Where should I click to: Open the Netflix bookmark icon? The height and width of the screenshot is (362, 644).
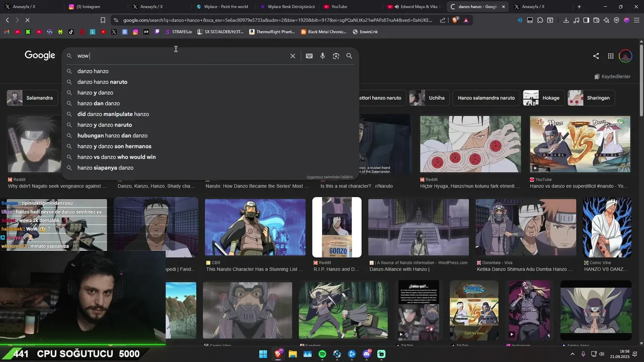coord(82,32)
